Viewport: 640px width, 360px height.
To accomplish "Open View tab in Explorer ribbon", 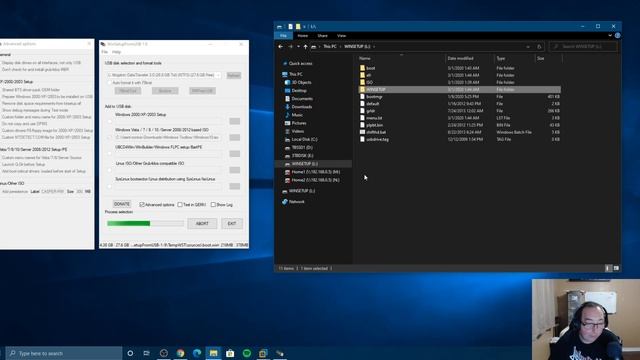I will [x=341, y=36].
